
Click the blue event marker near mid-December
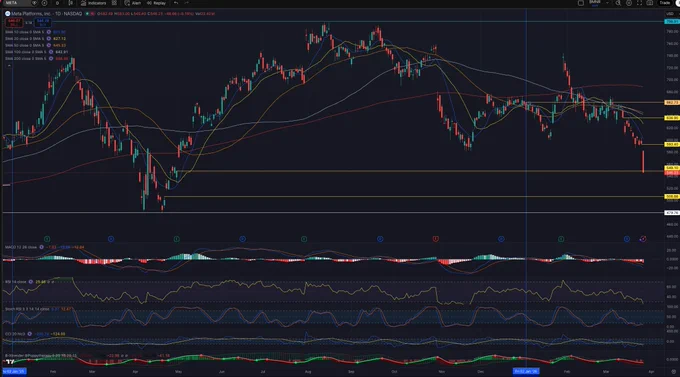coord(501,239)
